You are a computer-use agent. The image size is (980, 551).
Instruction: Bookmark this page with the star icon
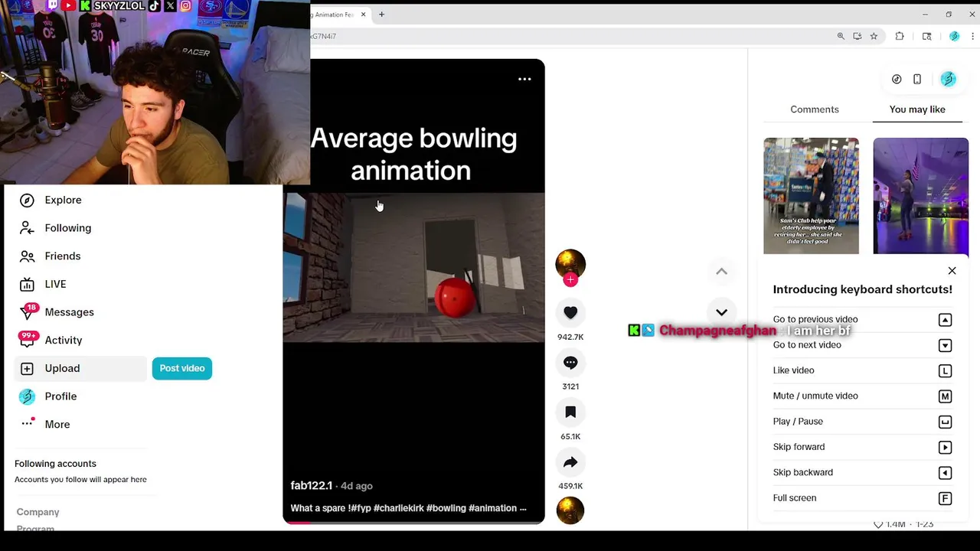coord(874,36)
